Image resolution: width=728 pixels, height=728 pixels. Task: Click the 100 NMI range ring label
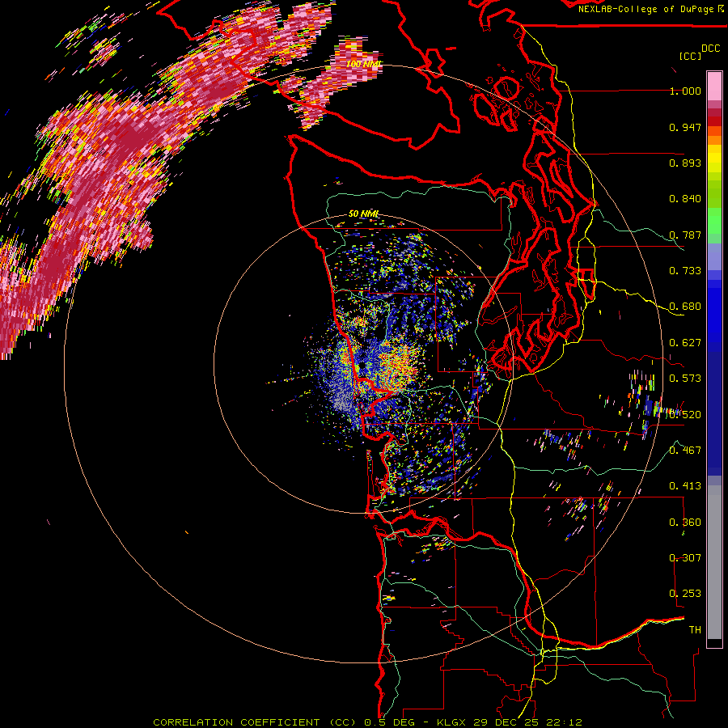[363, 63]
